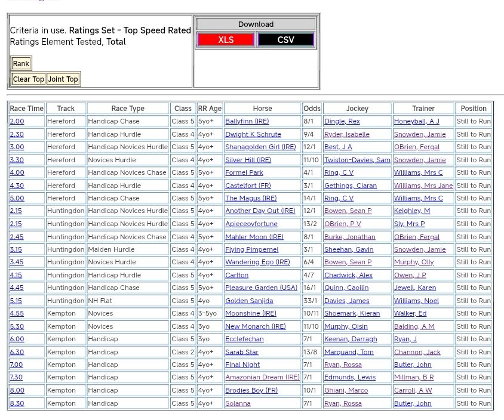Open jockey Twiston-Davies, Sam profile
The width and height of the screenshot is (504, 420).
point(357,160)
